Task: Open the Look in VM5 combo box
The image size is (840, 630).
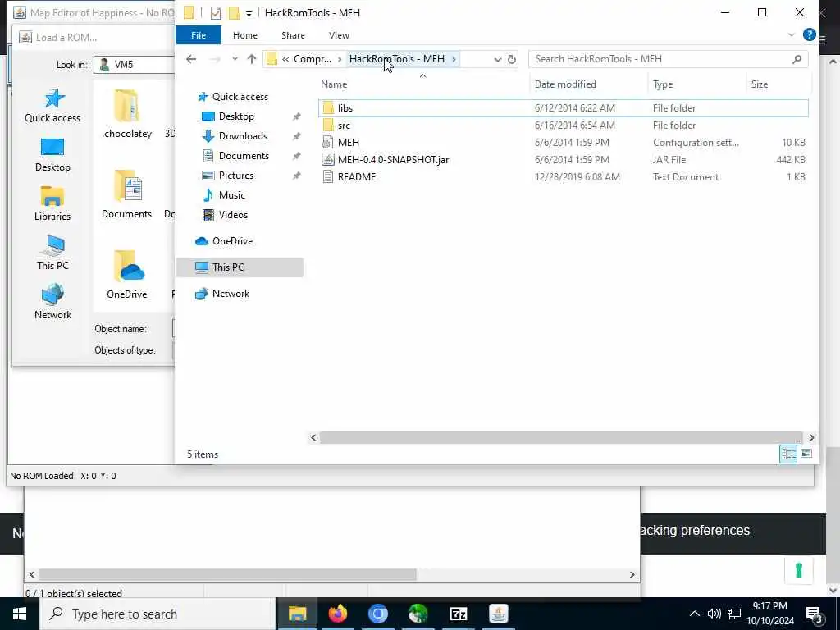Action: pyautogui.click(x=135, y=64)
